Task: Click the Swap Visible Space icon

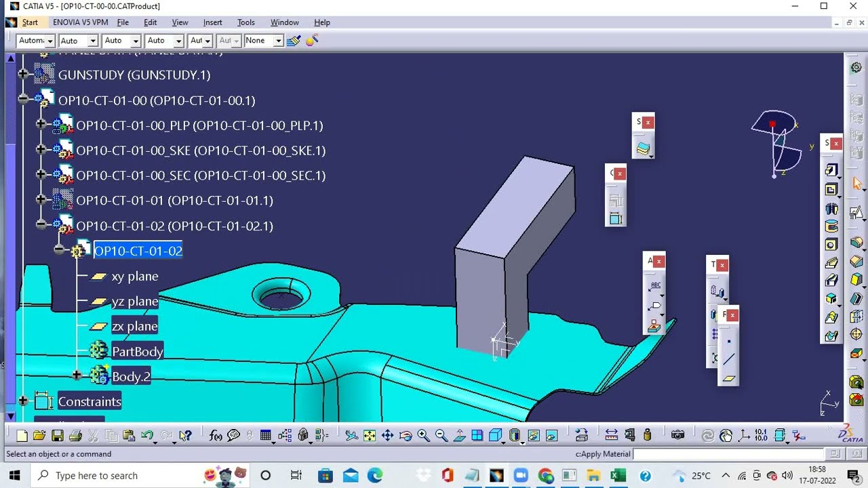Action: [x=551, y=436]
